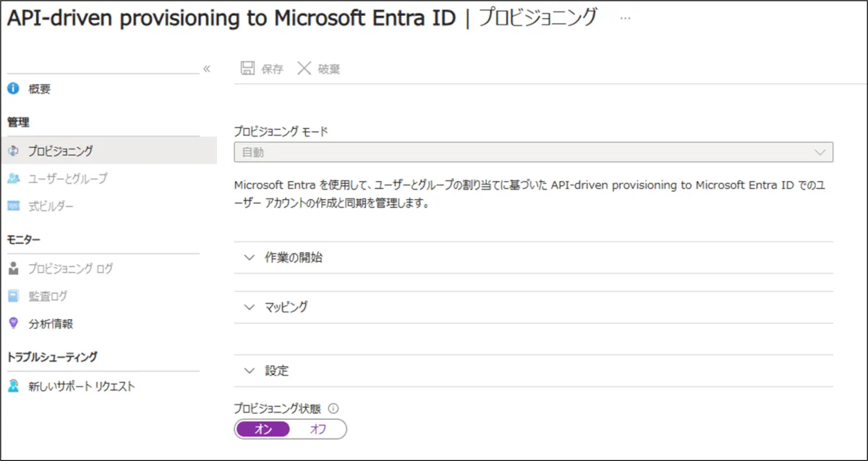868x461 pixels.
Task: Open the プロビジョニング モード dropdown
Action: [533, 152]
